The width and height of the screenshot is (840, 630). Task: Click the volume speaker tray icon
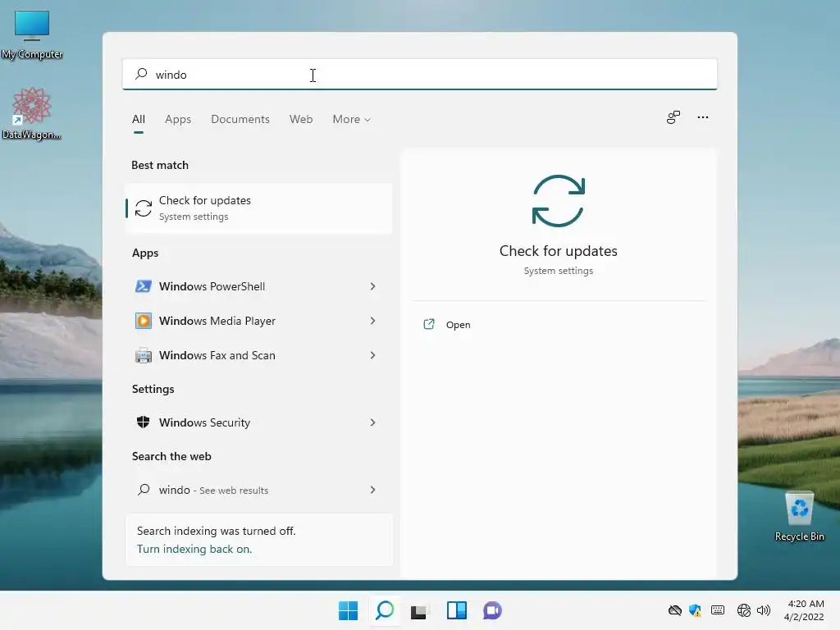[764, 610]
